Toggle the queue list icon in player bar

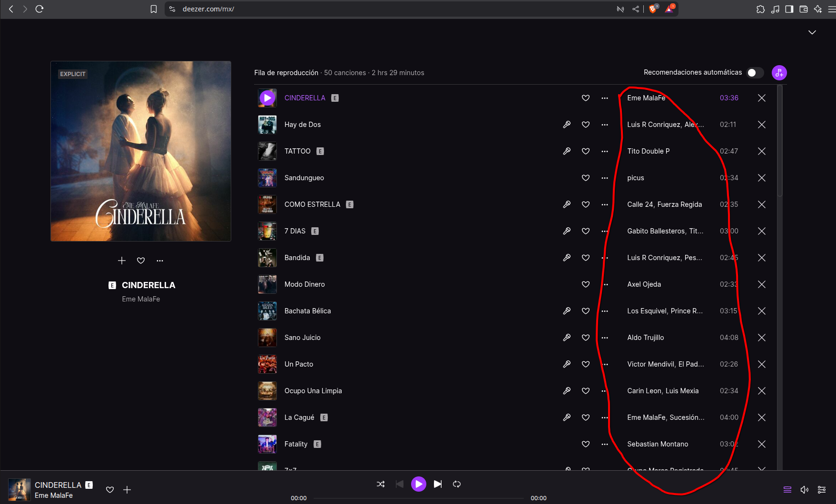click(787, 490)
